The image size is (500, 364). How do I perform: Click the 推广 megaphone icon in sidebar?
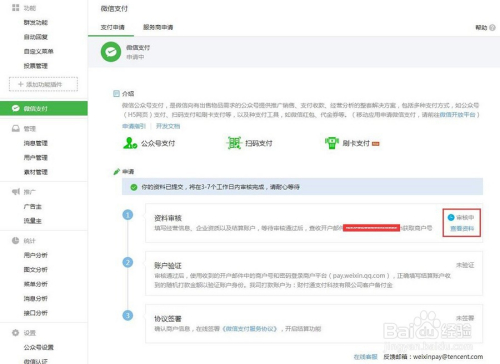(x=16, y=192)
